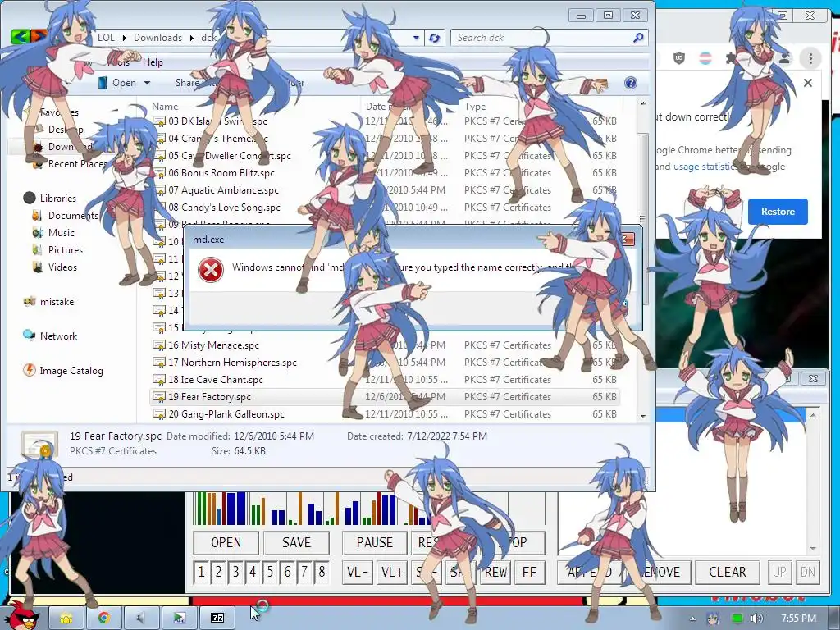Sort files by Name column header
This screenshot has height=630, width=840.
pyautogui.click(x=164, y=106)
